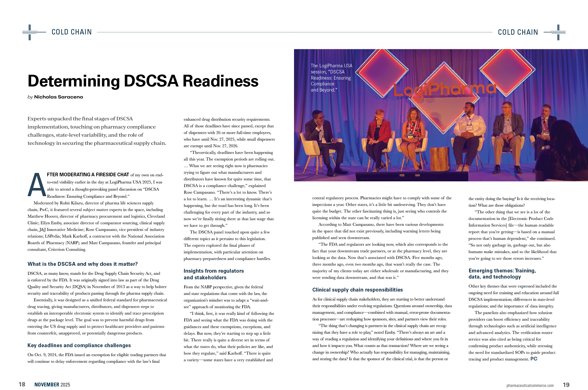
Task: Click heading Clinical supply chain responsibilities
Action: point(357,290)
